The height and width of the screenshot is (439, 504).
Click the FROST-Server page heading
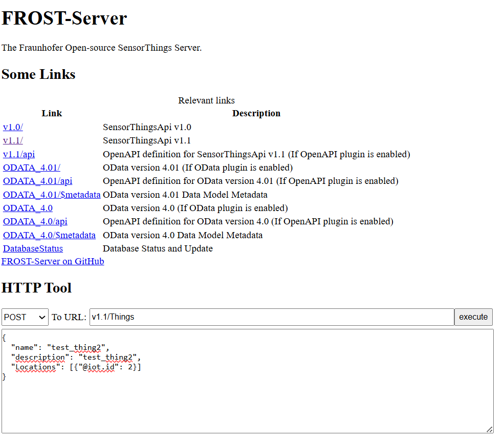(x=64, y=18)
